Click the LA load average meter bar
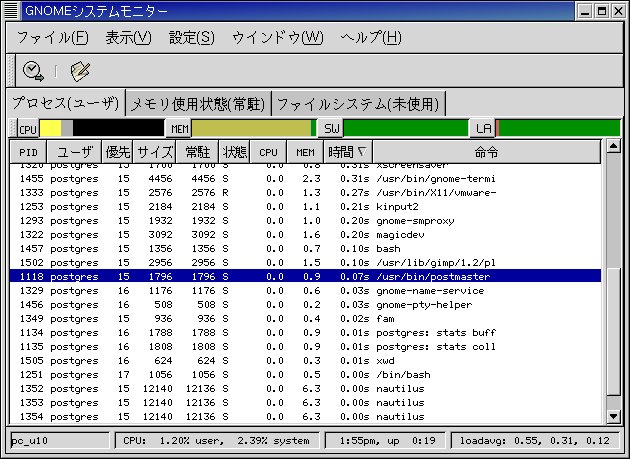The width and height of the screenshot is (630, 459). [x=558, y=128]
